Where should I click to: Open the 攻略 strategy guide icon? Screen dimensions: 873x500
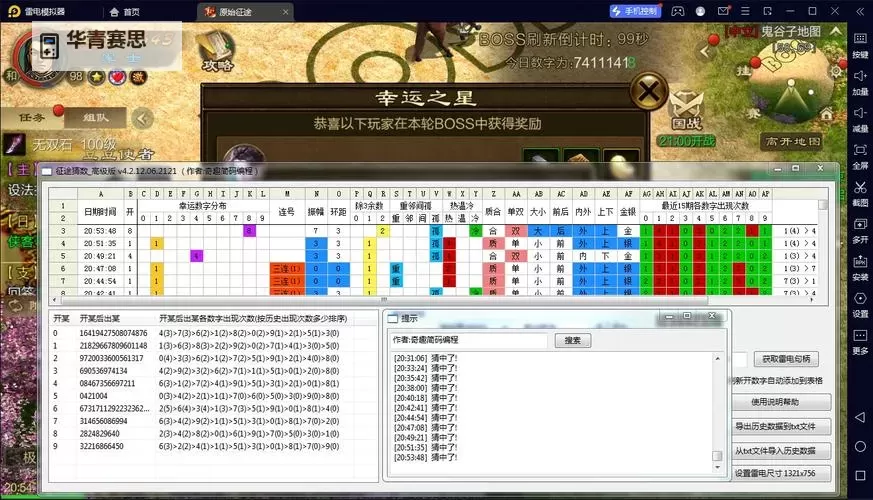coord(216,52)
